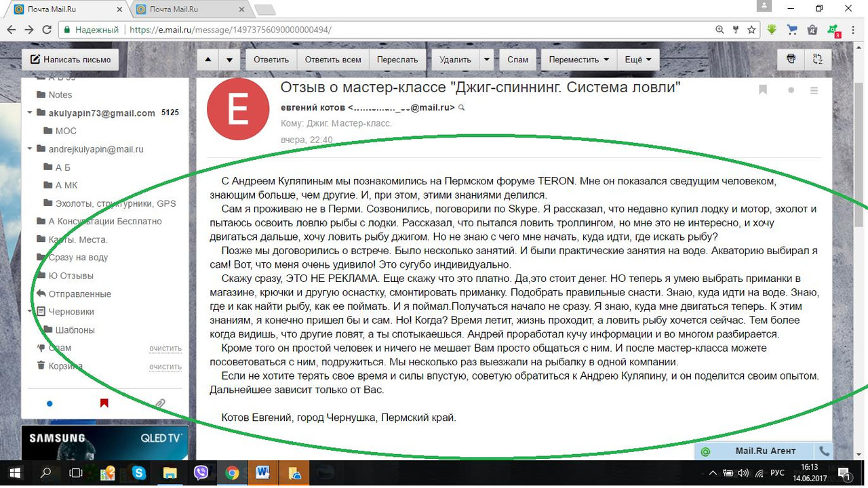Print the open email
868x488 pixels.
790,59
